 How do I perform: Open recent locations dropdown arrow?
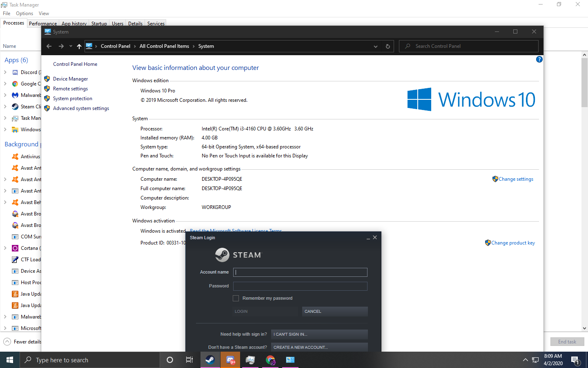coord(71,46)
